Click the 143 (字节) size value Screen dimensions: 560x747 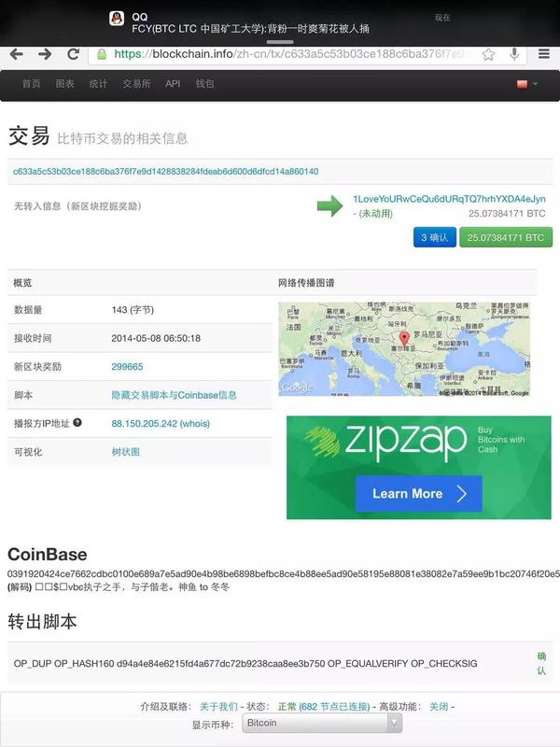133,310
